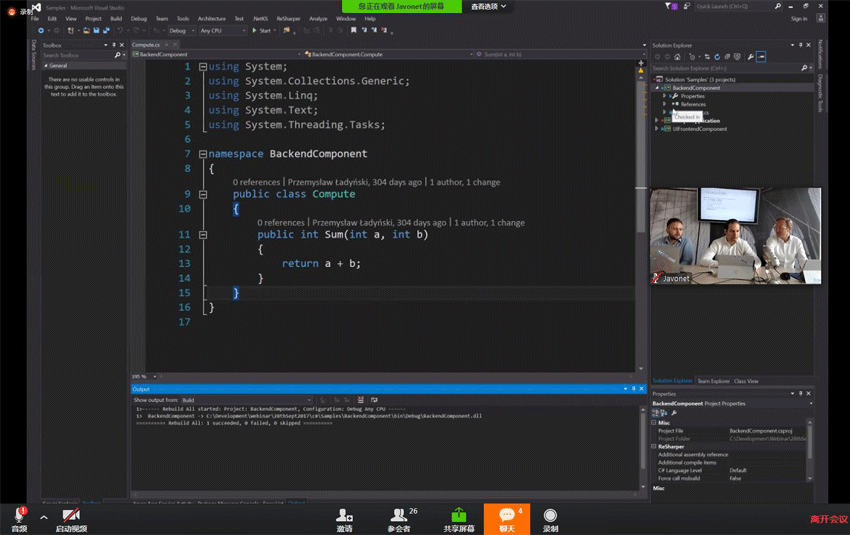Collapse the BackendComponent project node
Screen dimensions: 850x535
click(657, 88)
